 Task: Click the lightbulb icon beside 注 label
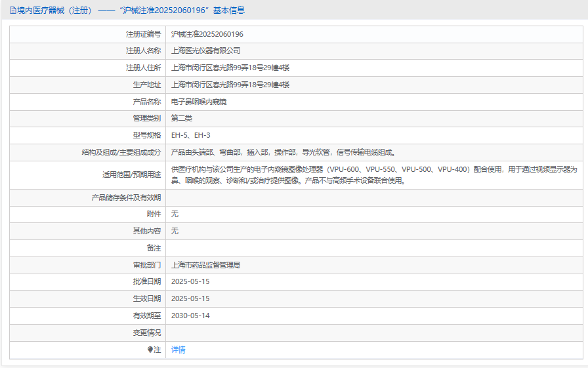[150, 350]
